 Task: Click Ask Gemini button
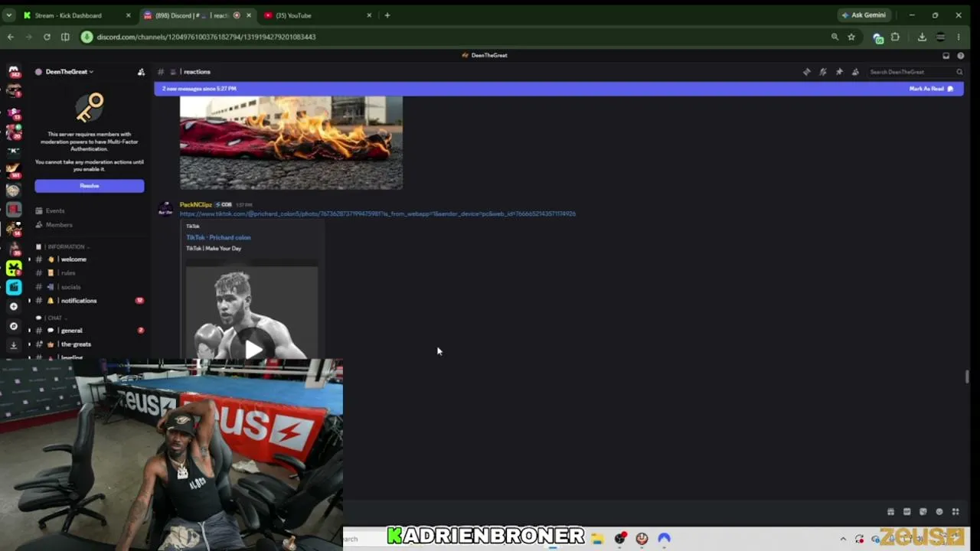coord(864,15)
